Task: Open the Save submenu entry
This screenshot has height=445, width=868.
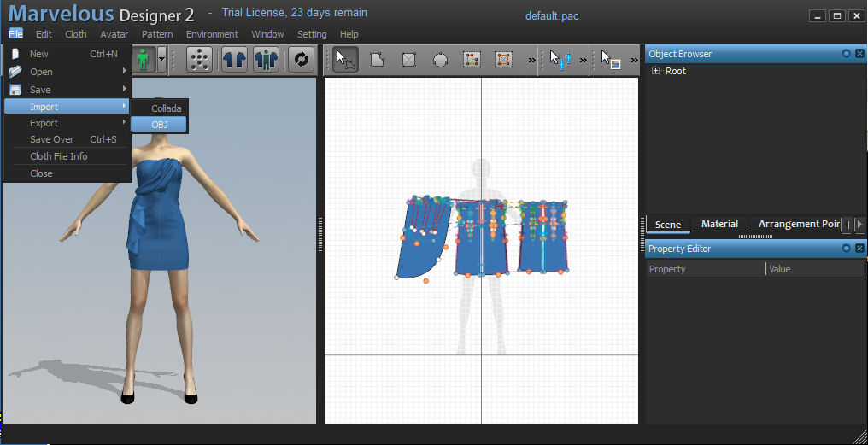Action: tap(67, 90)
